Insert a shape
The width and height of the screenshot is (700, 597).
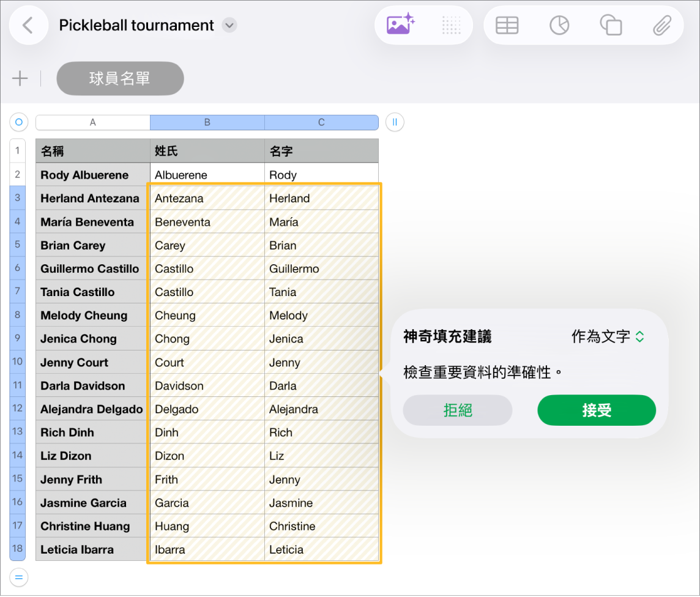click(x=611, y=25)
